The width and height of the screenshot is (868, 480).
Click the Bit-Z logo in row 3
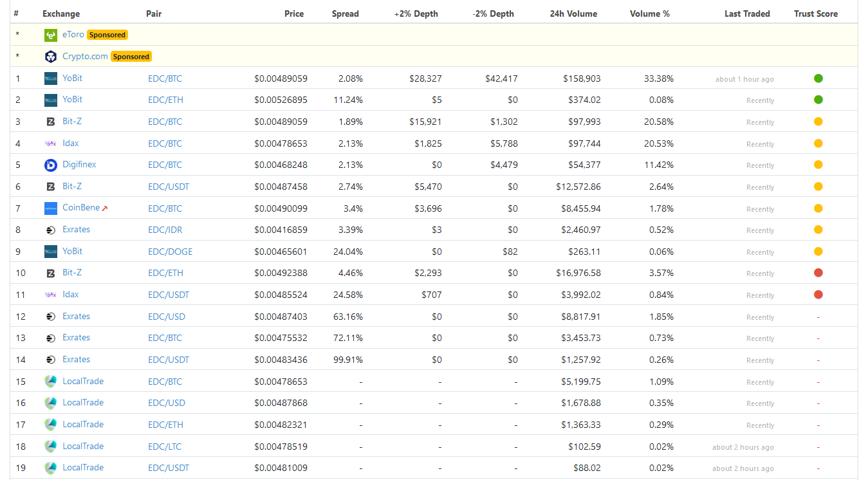coord(51,121)
